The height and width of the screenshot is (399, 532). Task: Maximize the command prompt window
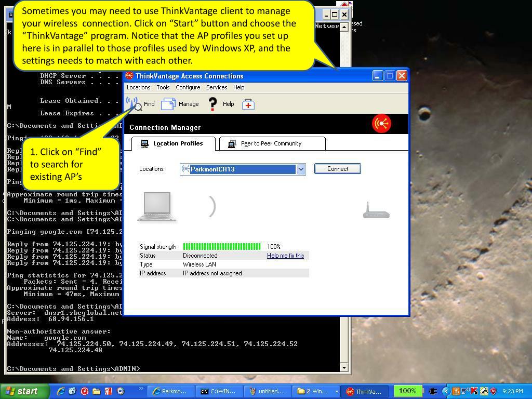pyautogui.click(x=335, y=15)
